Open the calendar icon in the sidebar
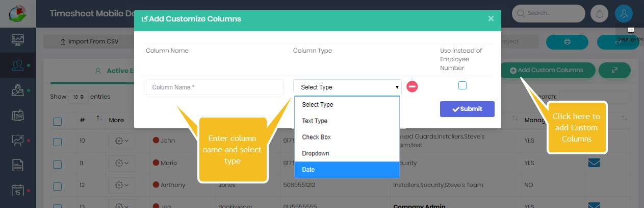Viewport: 644px width, 208px height. tap(18, 191)
